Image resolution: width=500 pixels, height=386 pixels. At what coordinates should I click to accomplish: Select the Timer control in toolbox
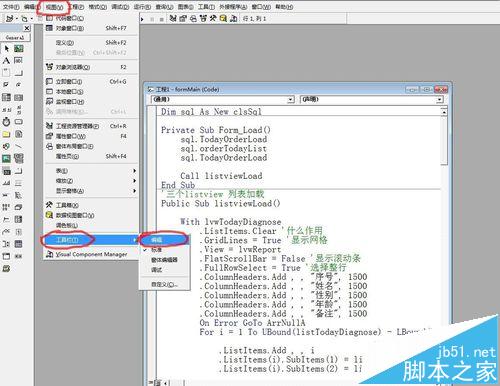click(x=6, y=122)
